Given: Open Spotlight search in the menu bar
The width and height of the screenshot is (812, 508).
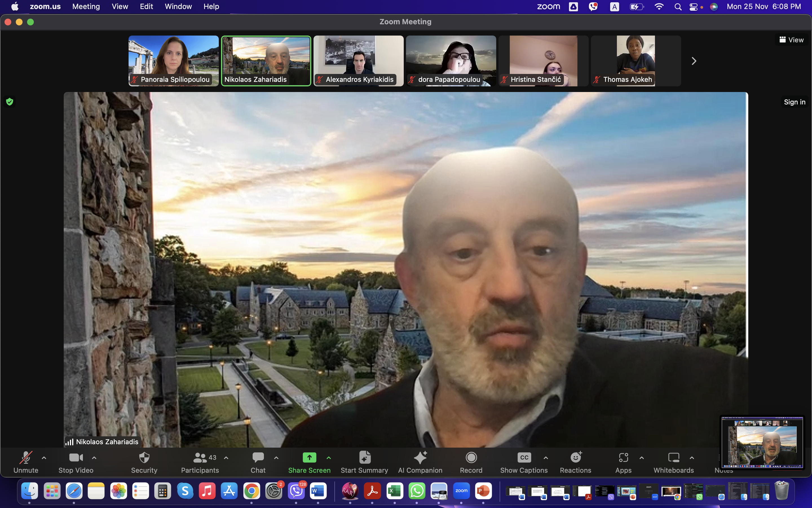Looking at the screenshot, I should 678,7.
